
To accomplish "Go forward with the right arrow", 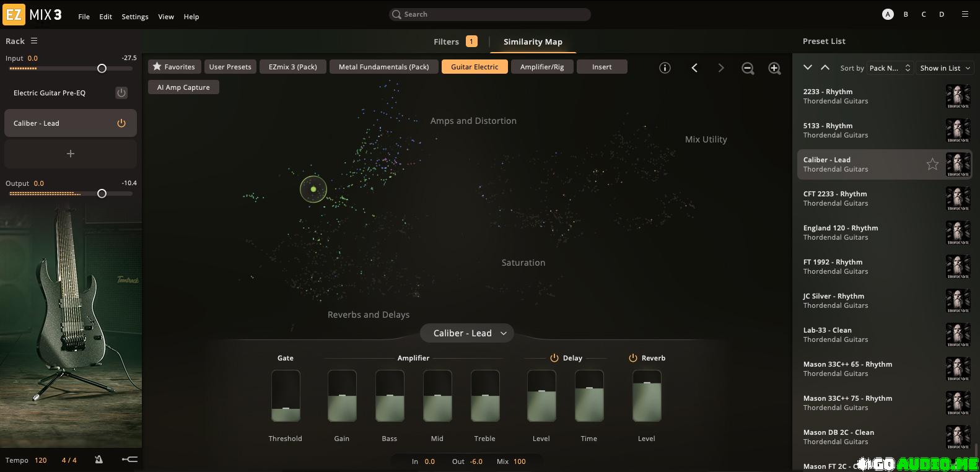I will pos(720,68).
